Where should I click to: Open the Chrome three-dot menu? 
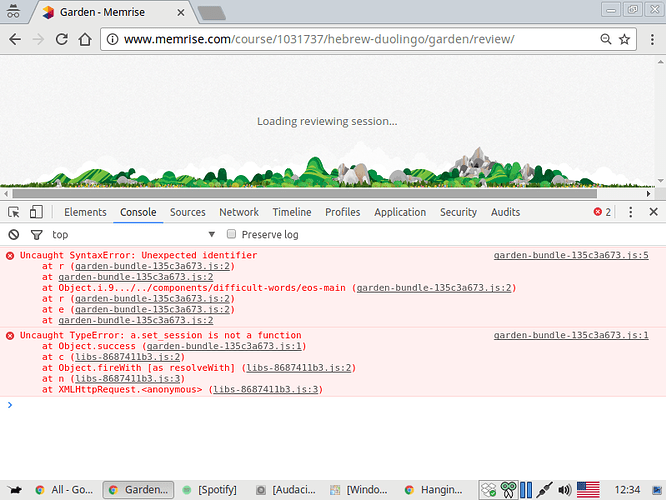point(652,40)
